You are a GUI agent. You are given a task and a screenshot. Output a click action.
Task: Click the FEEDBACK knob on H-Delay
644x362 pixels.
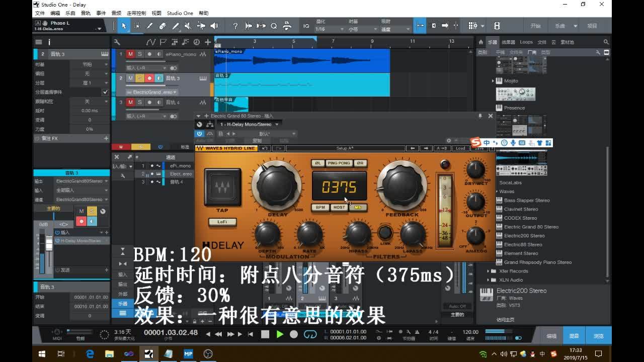point(401,185)
